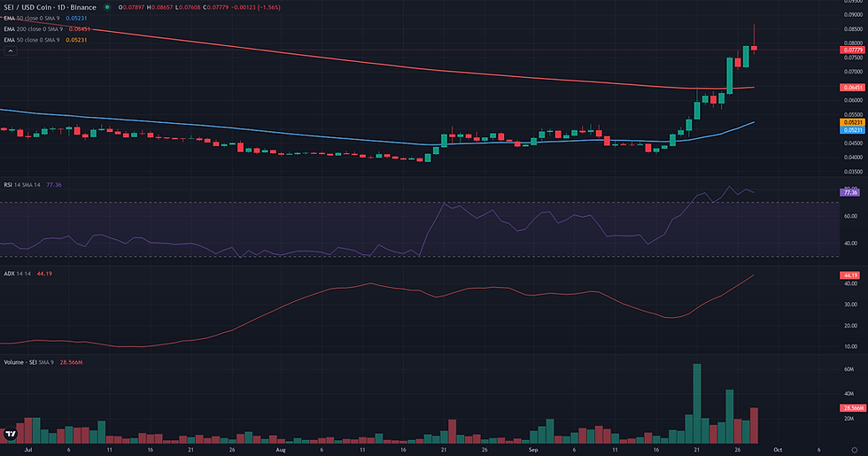This screenshot has width=868, height=456.
Task: Click the open price O0.07897 readout
Action: [131, 7]
